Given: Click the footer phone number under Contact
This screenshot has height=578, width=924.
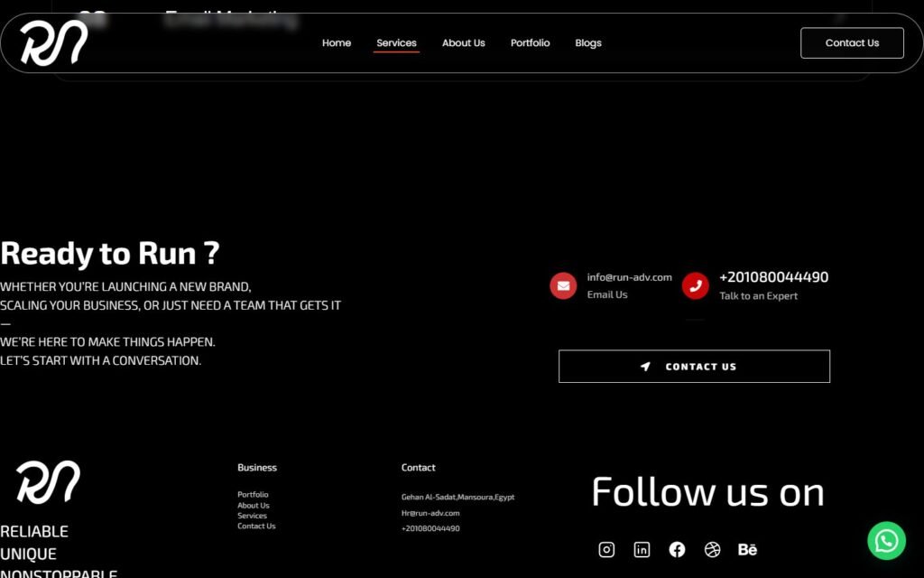Looking at the screenshot, I should tap(430, 528).
